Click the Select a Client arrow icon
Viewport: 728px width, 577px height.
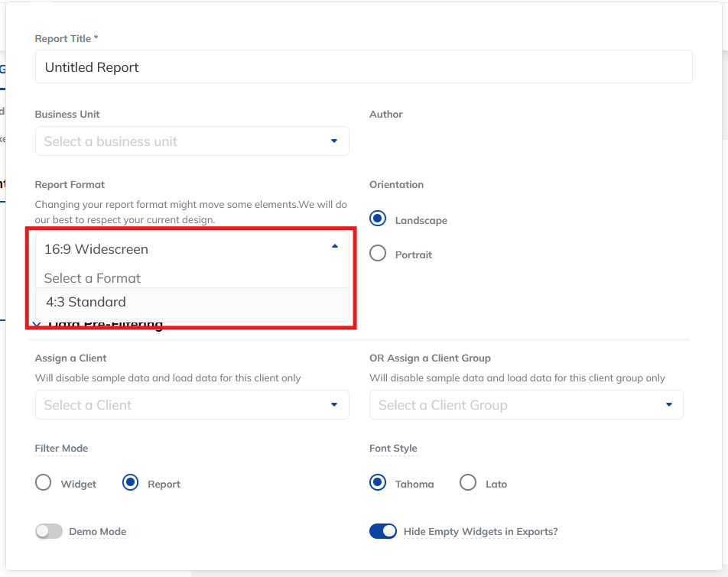click(334, 405)
